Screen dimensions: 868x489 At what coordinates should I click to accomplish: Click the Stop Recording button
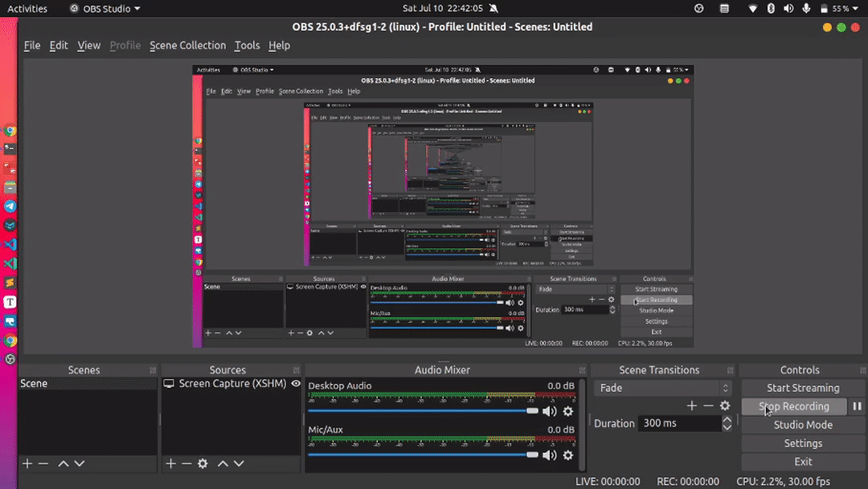coord(794,406)
